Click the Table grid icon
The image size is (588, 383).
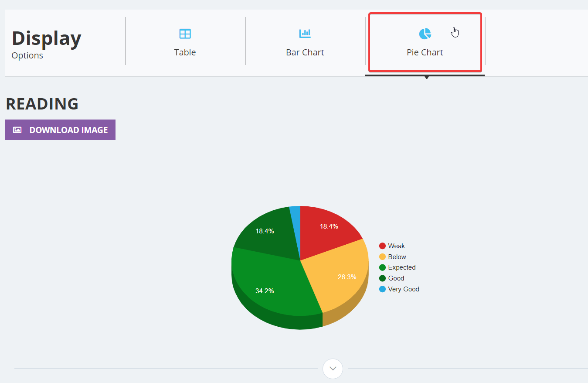tap(185, 34)
